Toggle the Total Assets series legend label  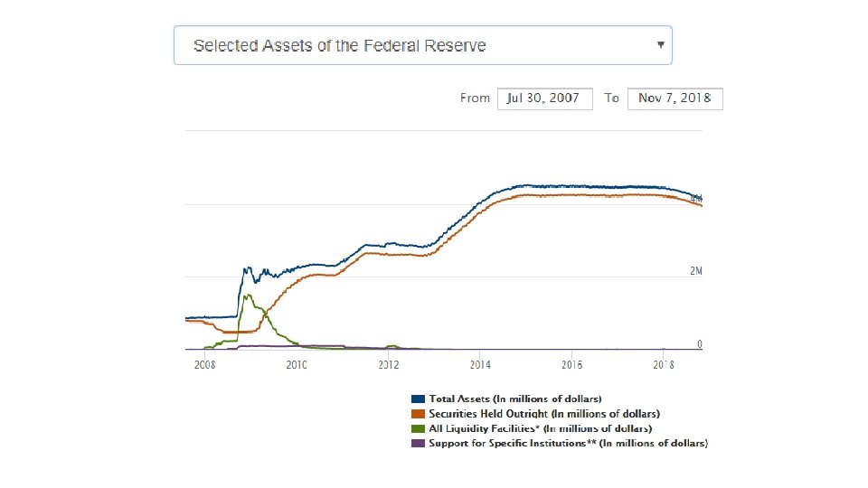515,399
